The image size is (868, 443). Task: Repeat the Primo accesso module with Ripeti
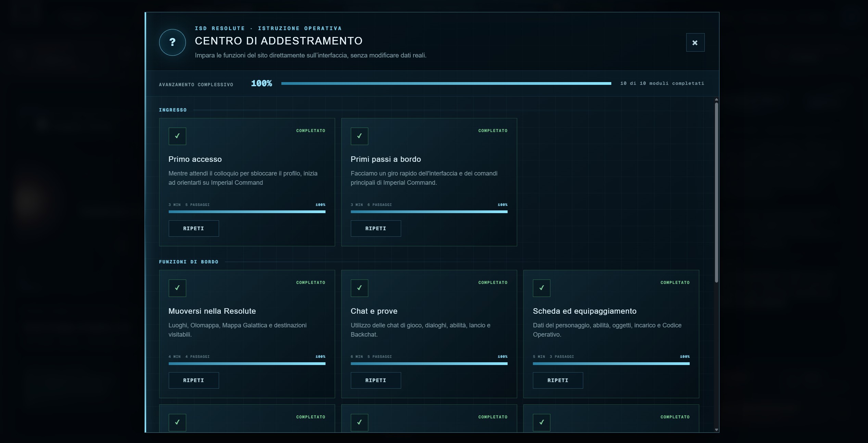tap(194, 229)
